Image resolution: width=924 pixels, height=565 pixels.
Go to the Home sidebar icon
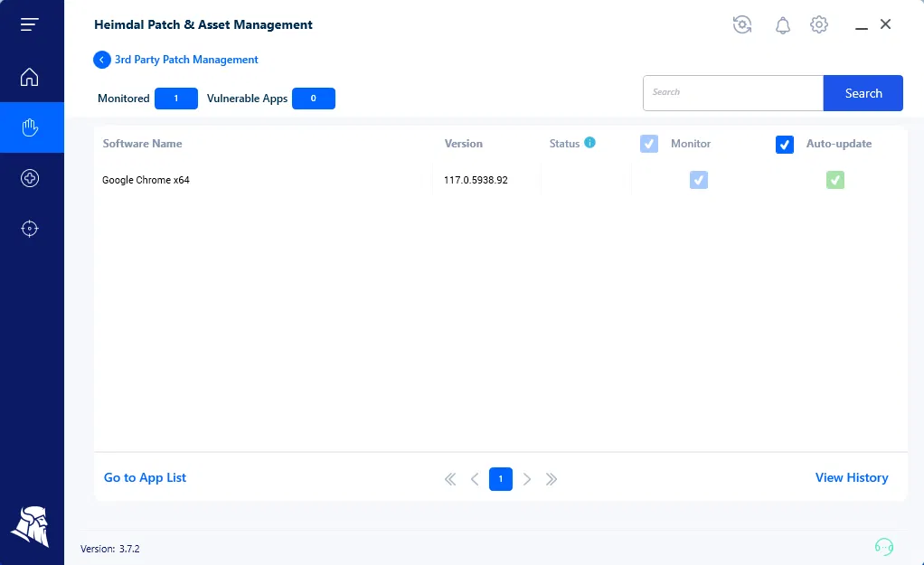tap(30, 77)
